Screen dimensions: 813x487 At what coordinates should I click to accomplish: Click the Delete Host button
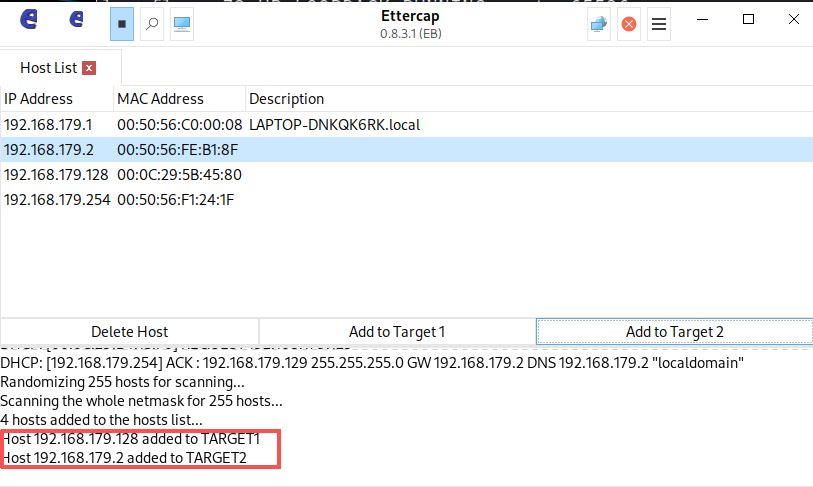(x=130, y=331)
